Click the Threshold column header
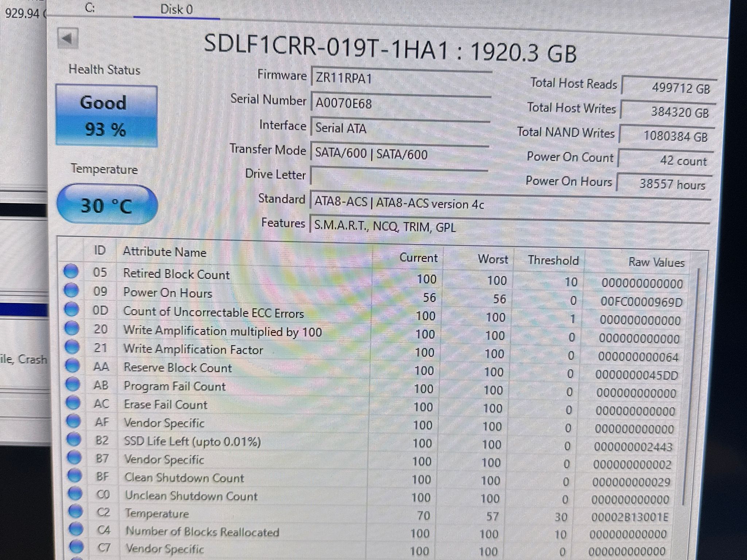 click(x=553, y=260)
